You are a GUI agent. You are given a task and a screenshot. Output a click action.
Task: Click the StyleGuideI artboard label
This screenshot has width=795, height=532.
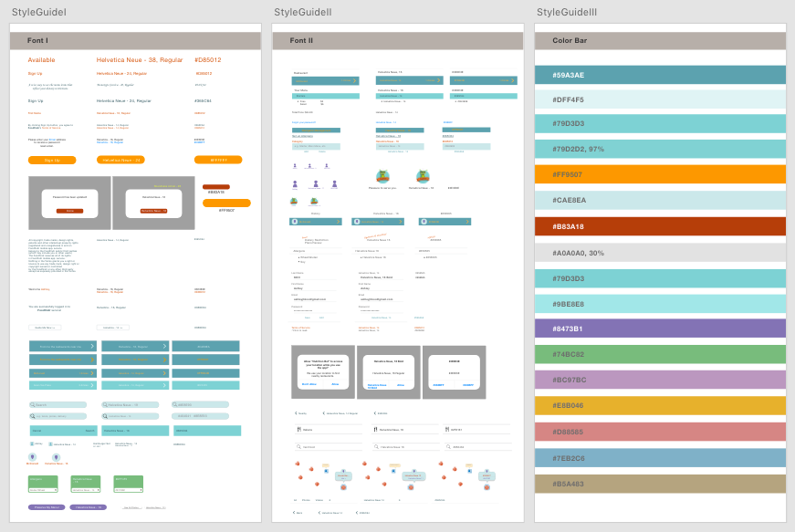pyautogui.click(x=38, y=12)
